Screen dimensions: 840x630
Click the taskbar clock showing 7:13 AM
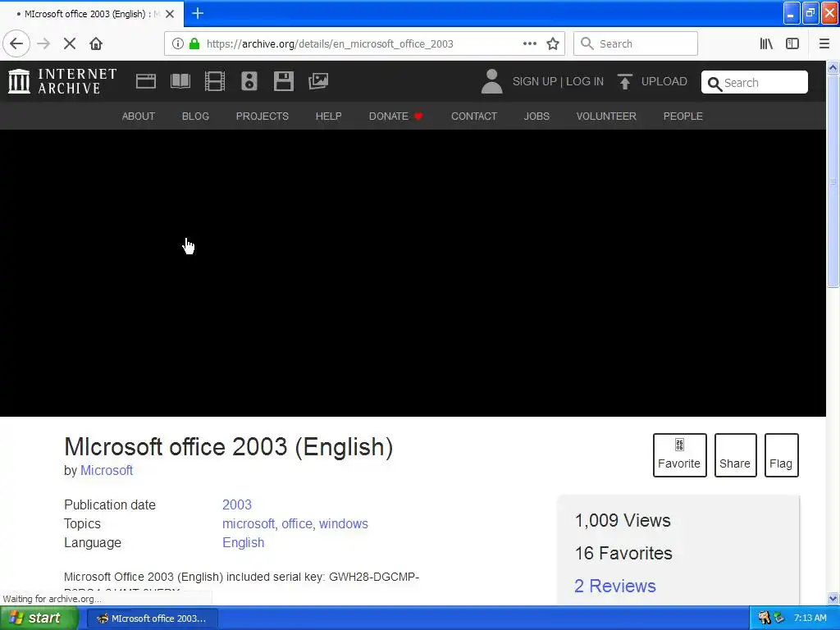pos(810,619)
